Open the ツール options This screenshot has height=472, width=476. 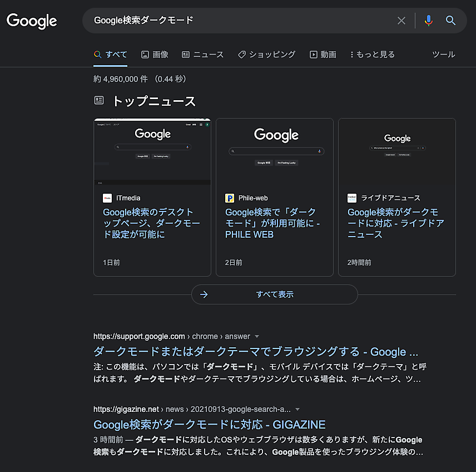pyautogui.click(x=444, y=55)
